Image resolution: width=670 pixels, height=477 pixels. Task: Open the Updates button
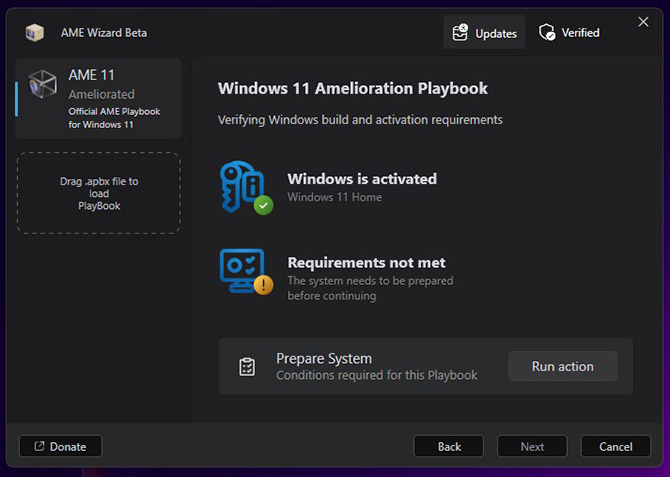point(484,32)
